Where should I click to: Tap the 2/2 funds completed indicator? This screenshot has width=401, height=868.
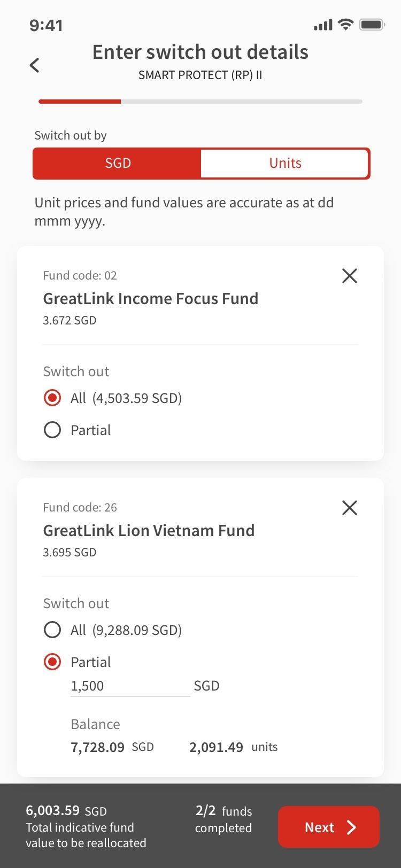[x=223, y=819]
